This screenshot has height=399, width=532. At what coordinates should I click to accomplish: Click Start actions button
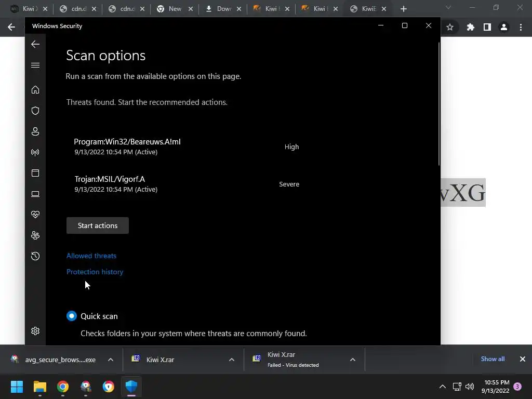click(97, 225)
